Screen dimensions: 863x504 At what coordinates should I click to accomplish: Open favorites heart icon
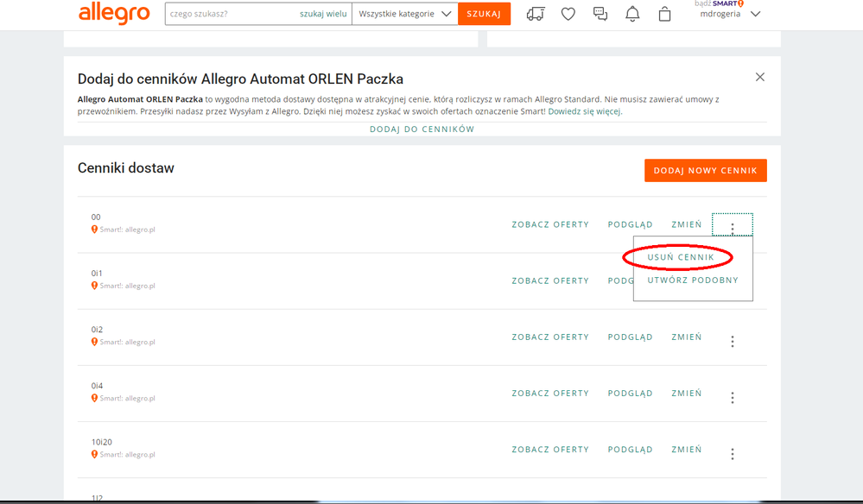568,14
